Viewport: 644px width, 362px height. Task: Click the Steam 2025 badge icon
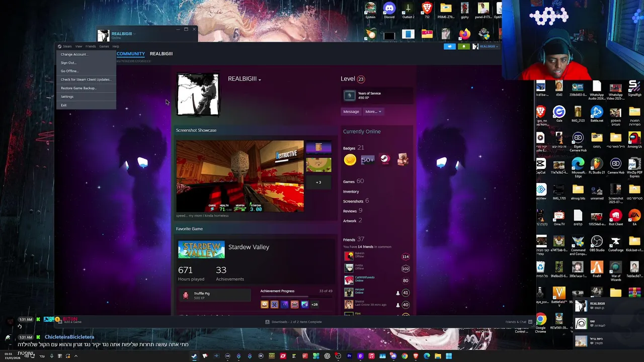pos(385,160)
